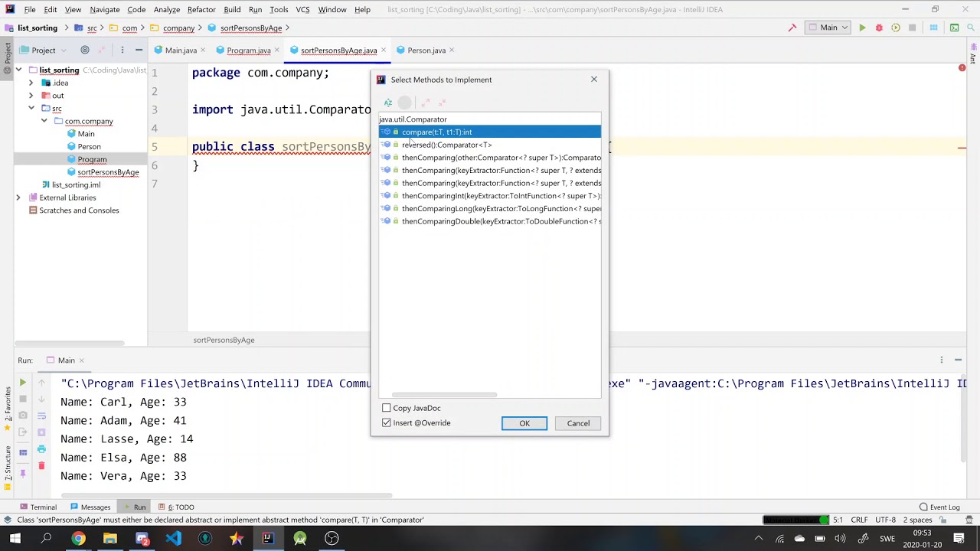Open the Refactor menu

[201, 9]
